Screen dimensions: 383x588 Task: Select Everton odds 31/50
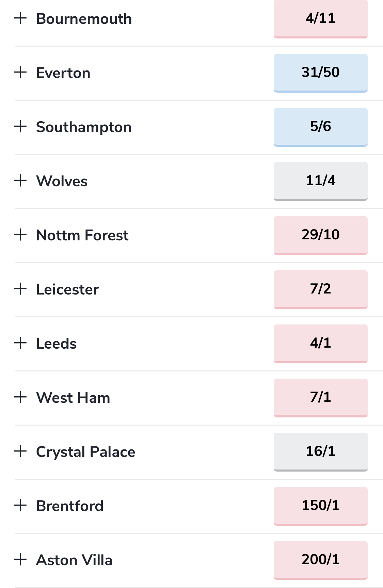(321, 73)
